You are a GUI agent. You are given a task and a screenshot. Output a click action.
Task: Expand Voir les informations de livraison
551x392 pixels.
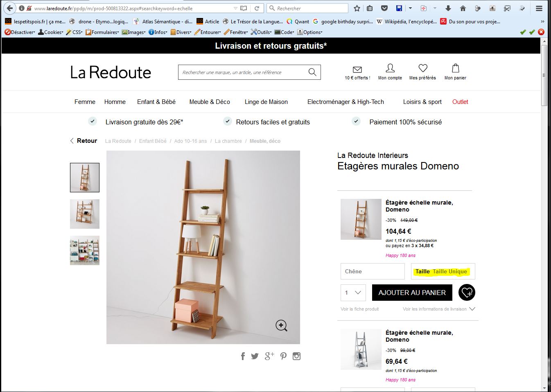coord(439,309)
